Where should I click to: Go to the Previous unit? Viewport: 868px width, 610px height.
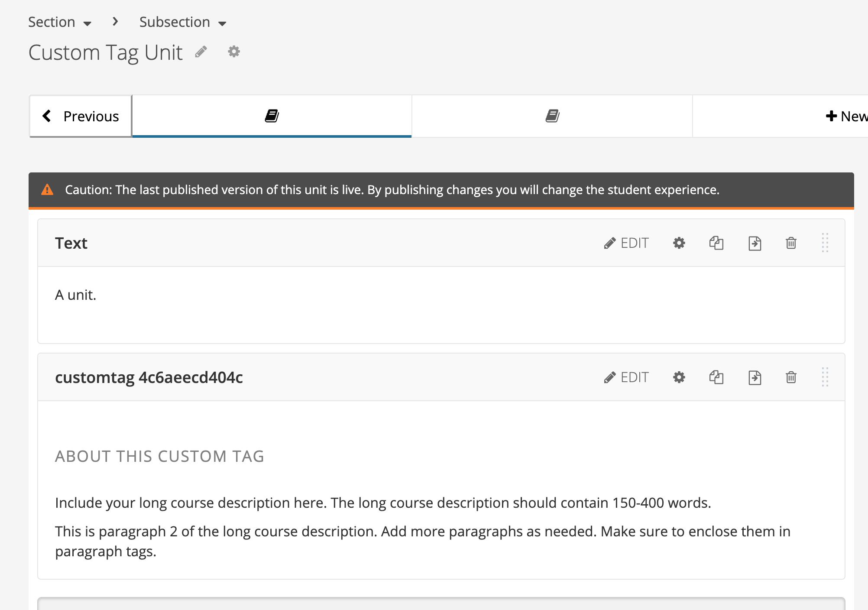point(81,116)
